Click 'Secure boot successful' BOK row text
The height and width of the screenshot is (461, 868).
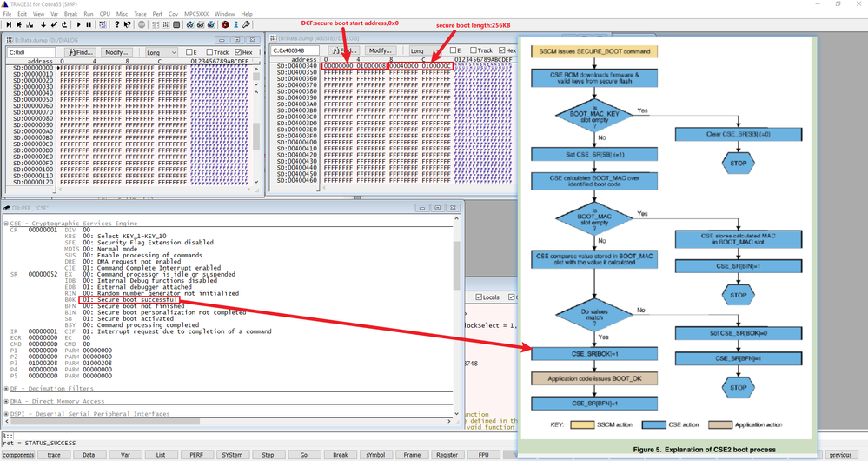click(x=137, y=300)
